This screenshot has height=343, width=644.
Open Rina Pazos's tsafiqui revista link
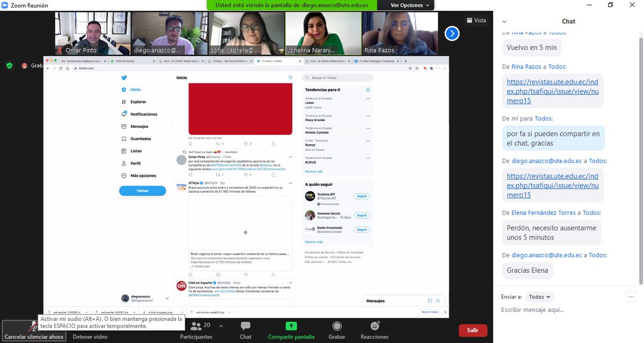point(552,92)
